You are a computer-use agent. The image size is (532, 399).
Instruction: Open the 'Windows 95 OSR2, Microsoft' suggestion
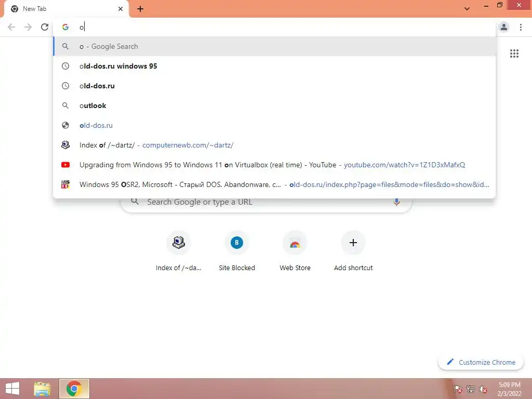(274, 184)
